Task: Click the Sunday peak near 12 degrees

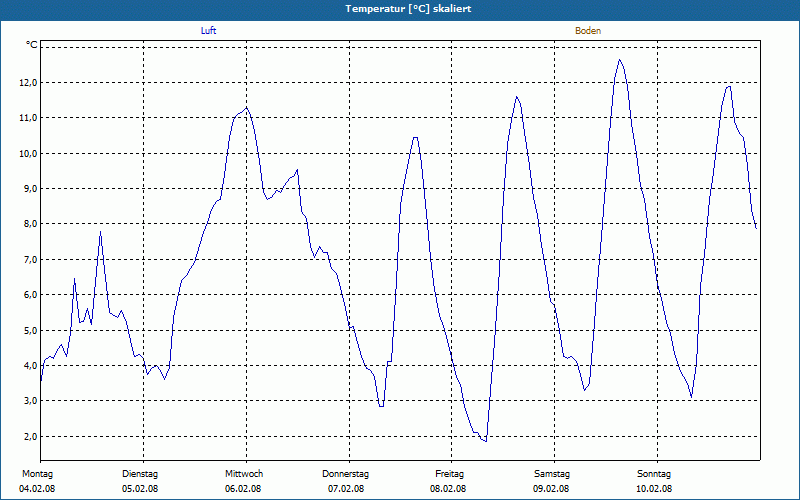Action: pyautogui.click(x=729, y=86)
